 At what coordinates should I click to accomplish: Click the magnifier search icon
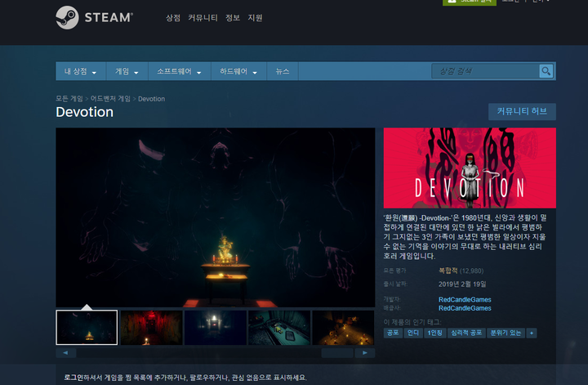coord(546,71)
